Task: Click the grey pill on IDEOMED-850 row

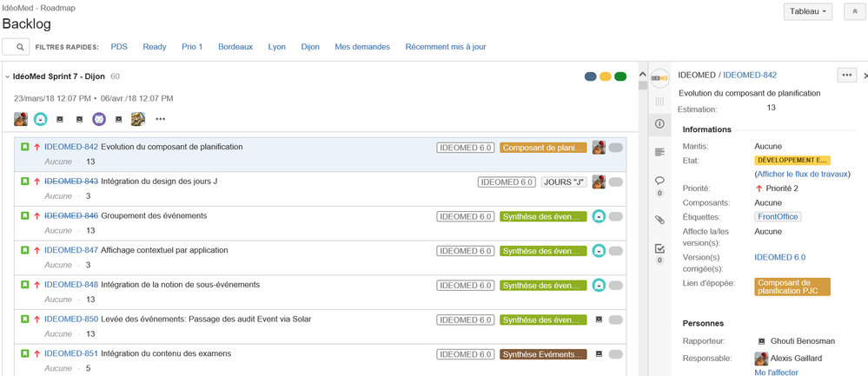Action: (x=615, y=320)
